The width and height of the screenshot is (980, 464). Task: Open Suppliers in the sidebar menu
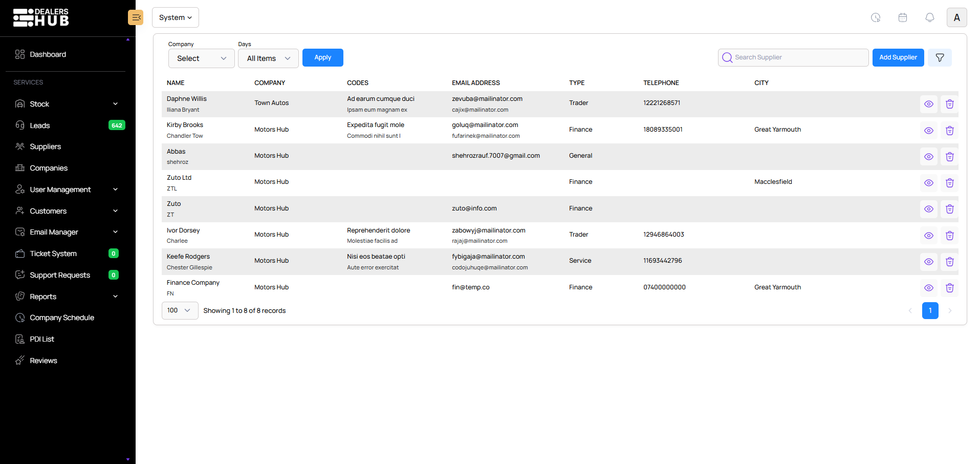[45, 146]
